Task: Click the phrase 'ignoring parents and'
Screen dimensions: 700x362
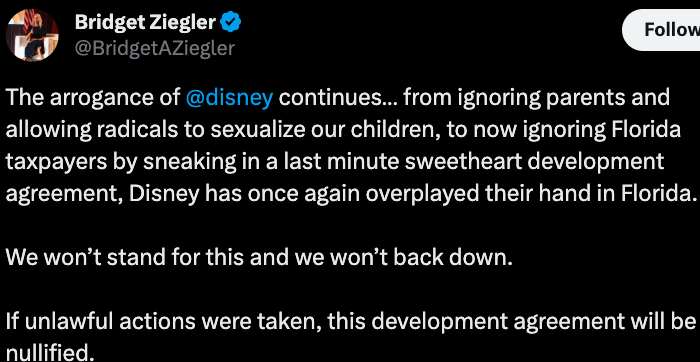Action: (562, 98)
